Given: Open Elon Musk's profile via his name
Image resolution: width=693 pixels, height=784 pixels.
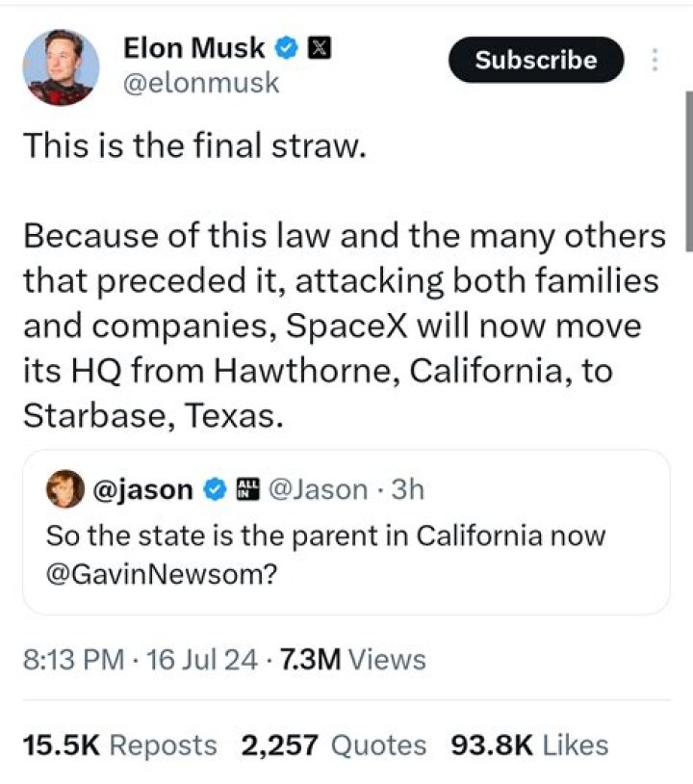Looking at the screenshot, I should 193,47.
